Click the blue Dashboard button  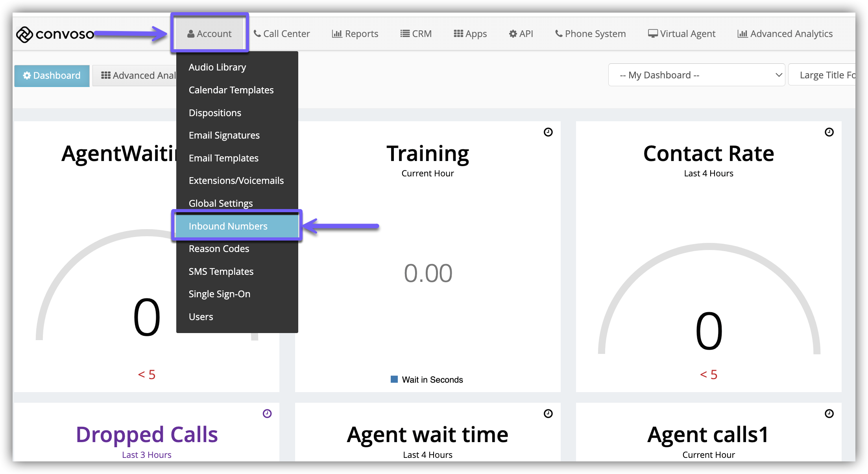click(52, 76)
